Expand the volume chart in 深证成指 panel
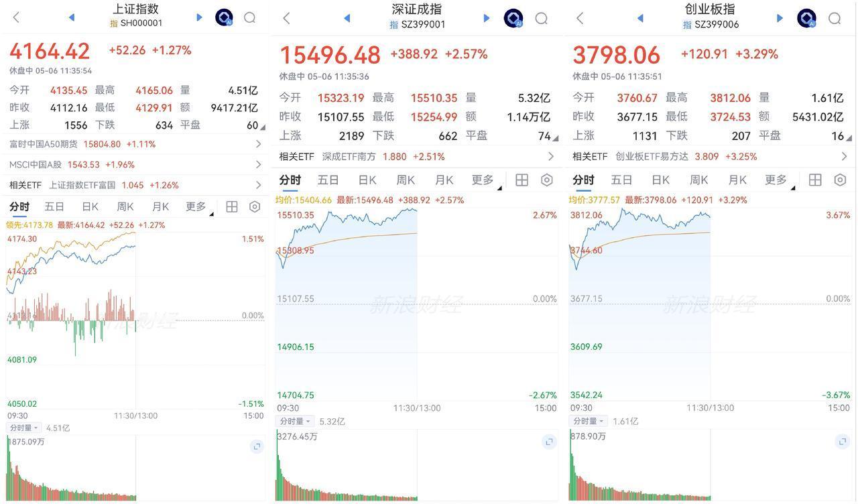 [549, 442]
